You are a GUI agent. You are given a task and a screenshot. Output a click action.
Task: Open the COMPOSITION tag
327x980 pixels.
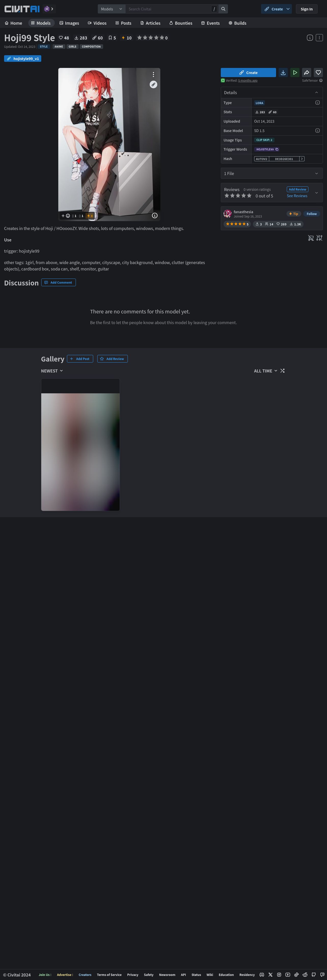point(91,47)
